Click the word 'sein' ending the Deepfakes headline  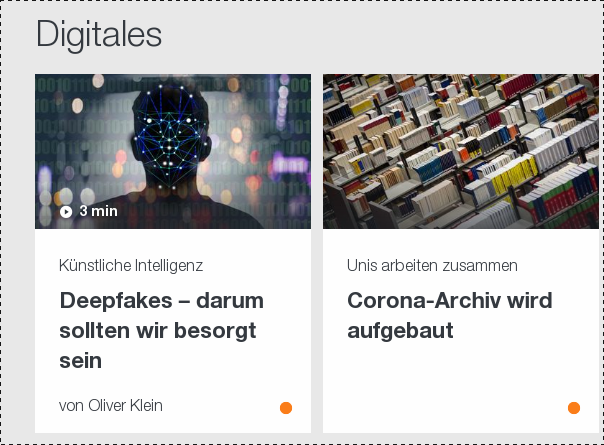coord(81,361)
